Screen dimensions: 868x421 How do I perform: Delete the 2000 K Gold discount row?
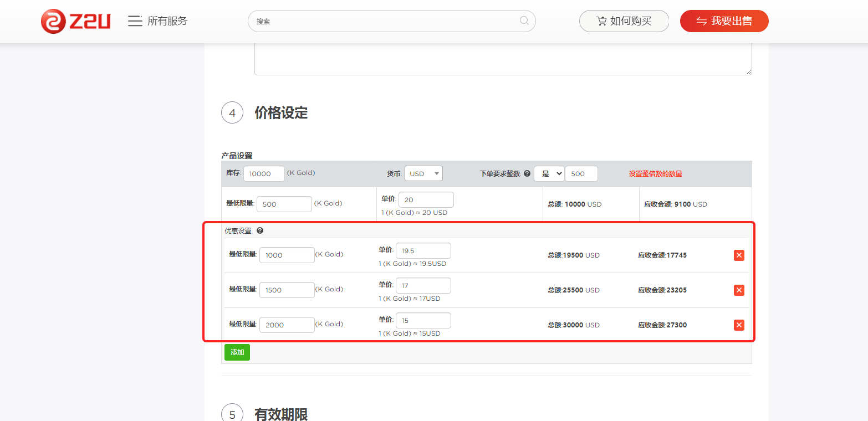pos(738,325)
